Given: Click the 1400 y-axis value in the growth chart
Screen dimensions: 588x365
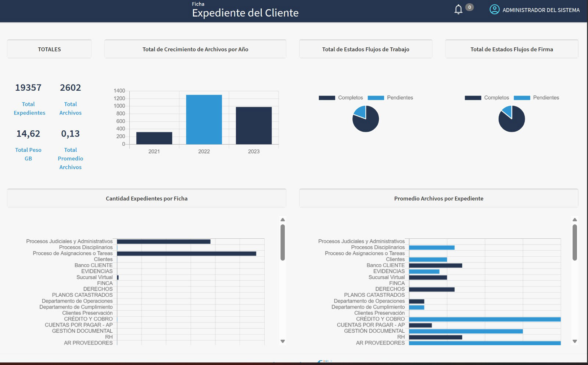Looking at the screenshot, I should (x=119, y=91).
